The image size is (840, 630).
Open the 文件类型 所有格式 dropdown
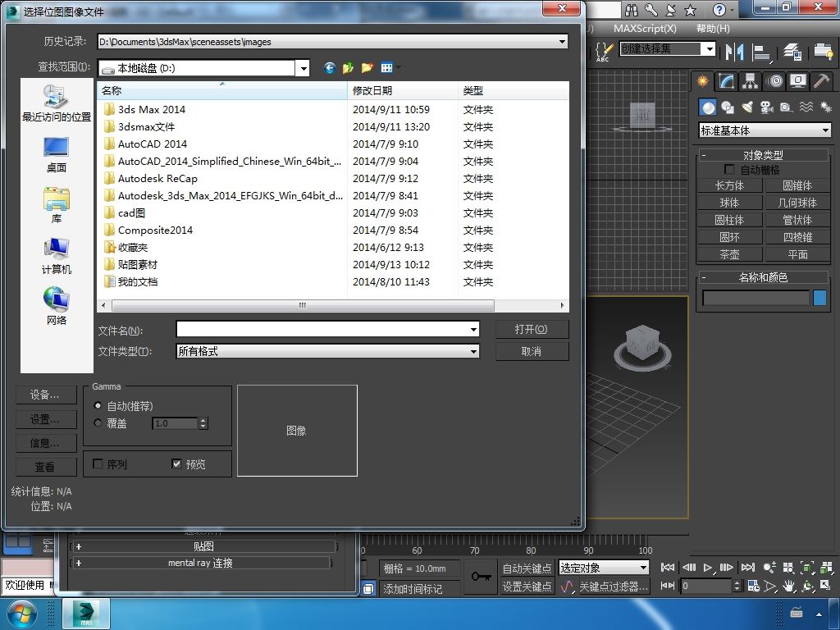tap(473, 351)
